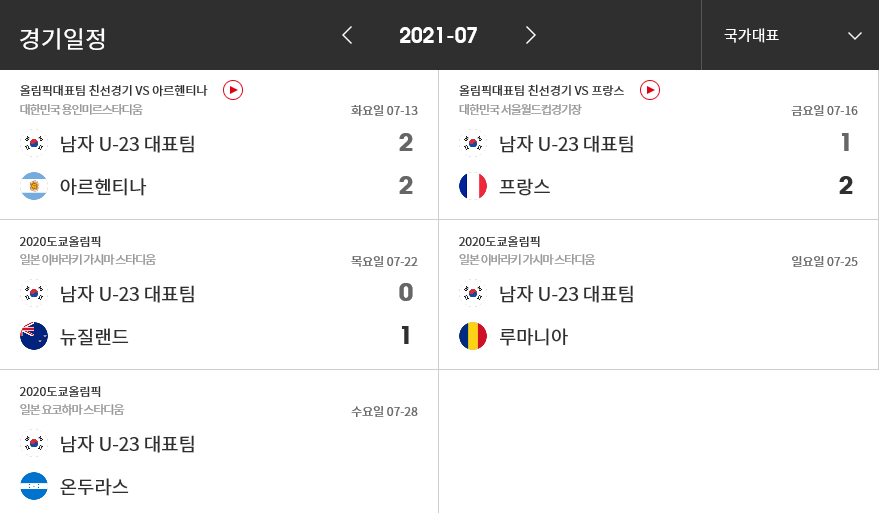The height and width of the screenshot is (513, 879).
Task: Go to the next month arrow
Action: 530,35
